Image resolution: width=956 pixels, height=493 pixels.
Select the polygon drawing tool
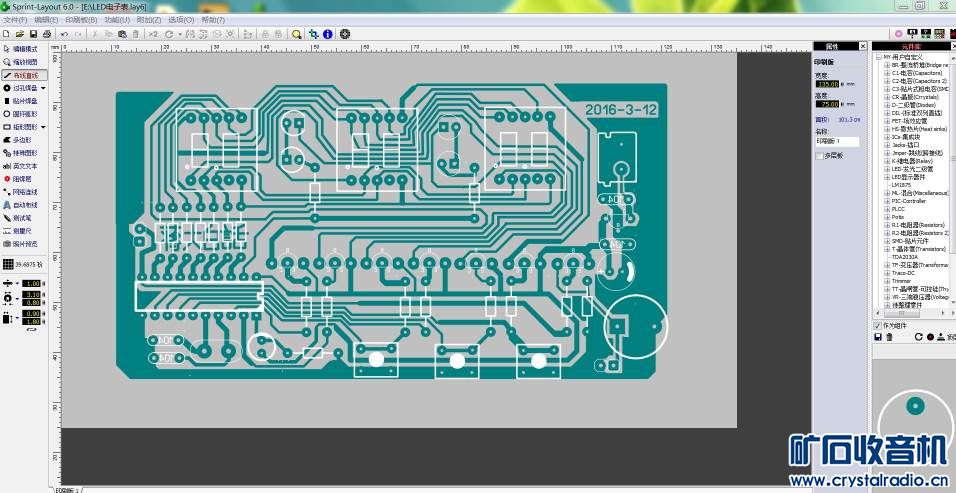[22, 140]
